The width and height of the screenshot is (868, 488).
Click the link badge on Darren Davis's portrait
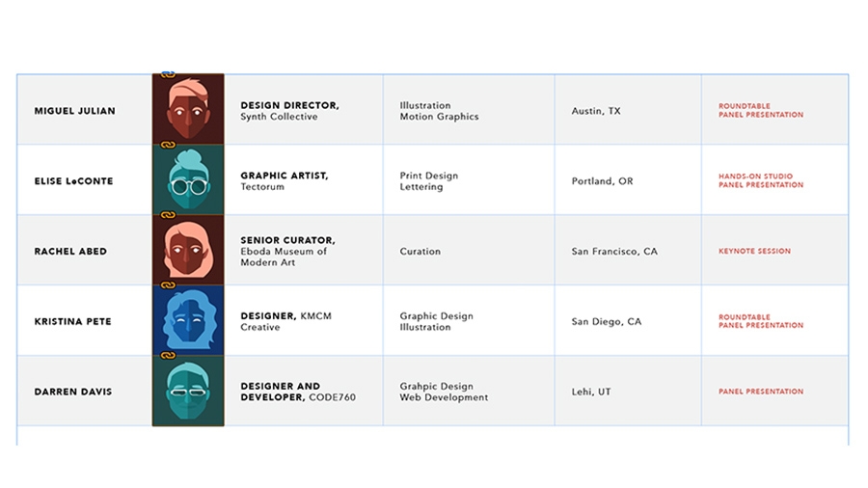(x=168, y=355)
